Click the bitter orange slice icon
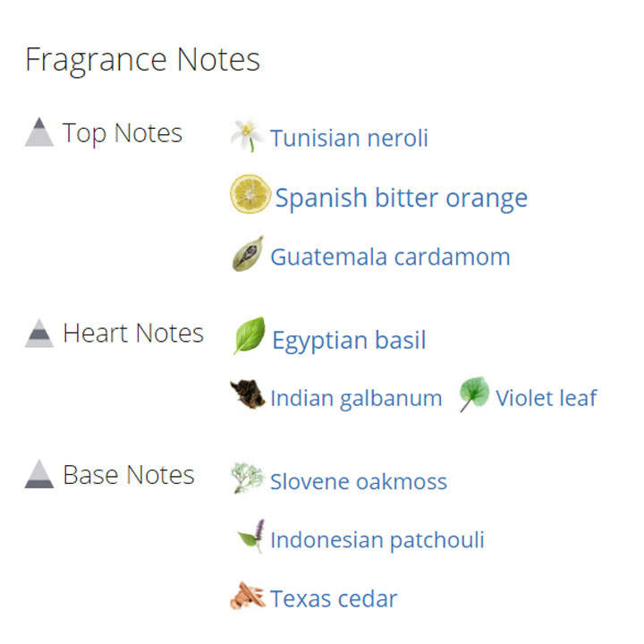 pyautogui.click(x=250, y=194)
